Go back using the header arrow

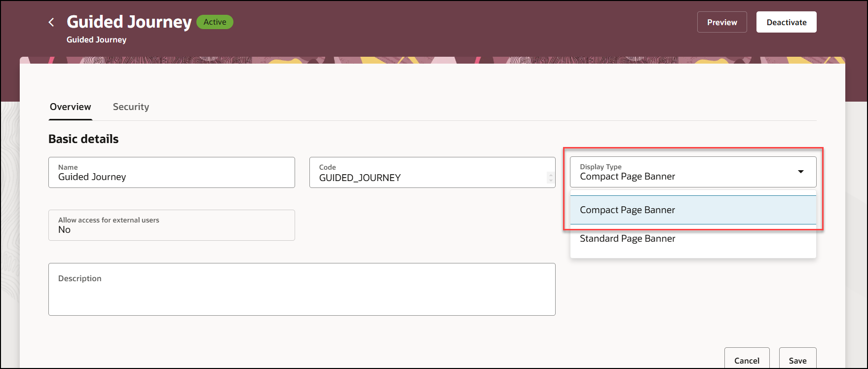[51, 22]
